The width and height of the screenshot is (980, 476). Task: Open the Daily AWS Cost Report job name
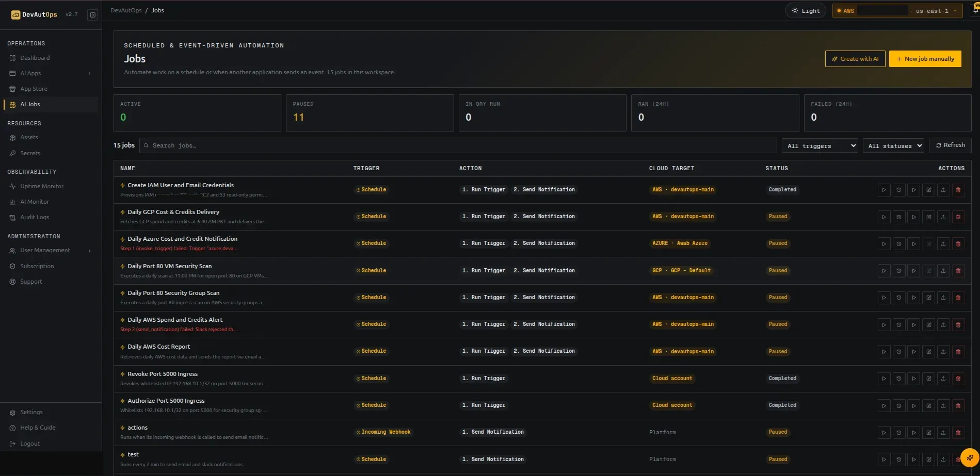point(158,347)
